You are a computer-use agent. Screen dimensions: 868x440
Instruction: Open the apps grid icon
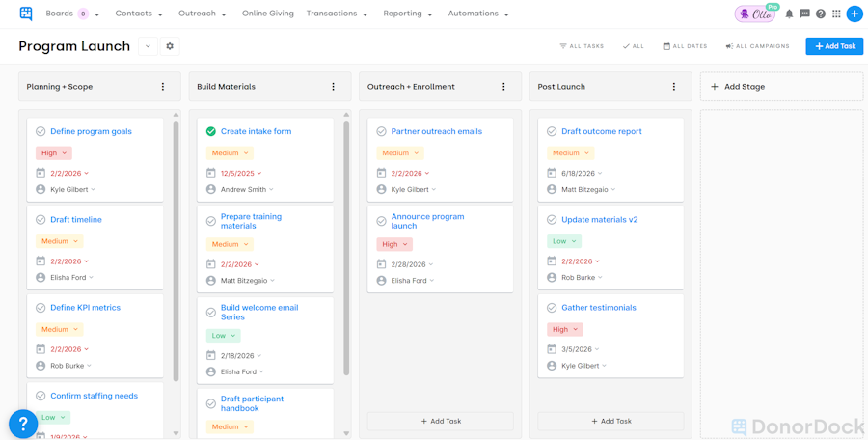click(836, 14)
